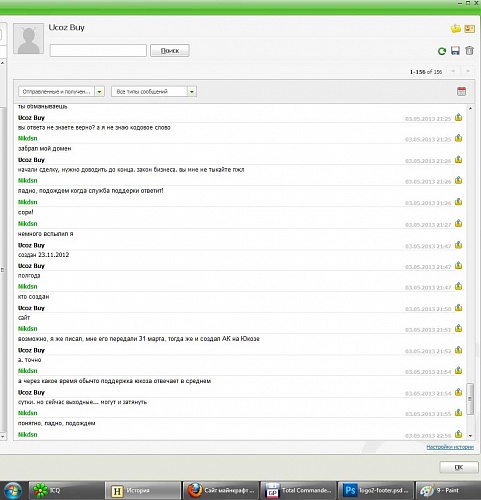The width and height of the screenshot is (481, 500).
Task: Click the 'Ucoz Buy' contact name heading
Action: click(66, 27)
